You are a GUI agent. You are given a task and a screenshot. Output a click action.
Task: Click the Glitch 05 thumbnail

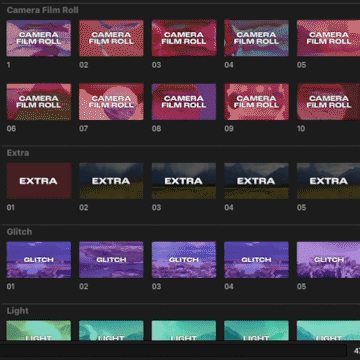click(328, 260)
